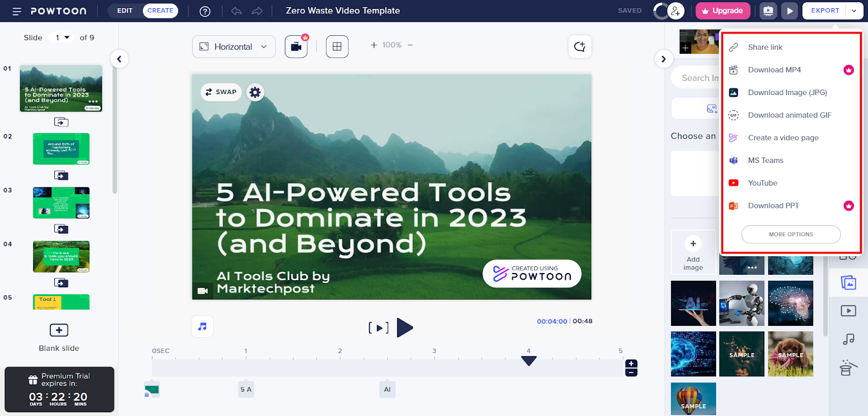Switch to CREATE mode
868x416 pixels.
(160, 11)
